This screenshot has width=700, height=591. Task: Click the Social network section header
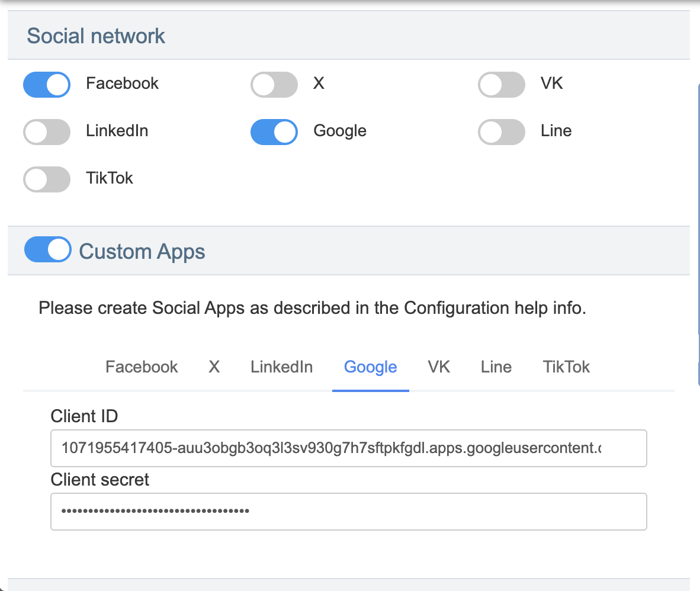[95, 36]
